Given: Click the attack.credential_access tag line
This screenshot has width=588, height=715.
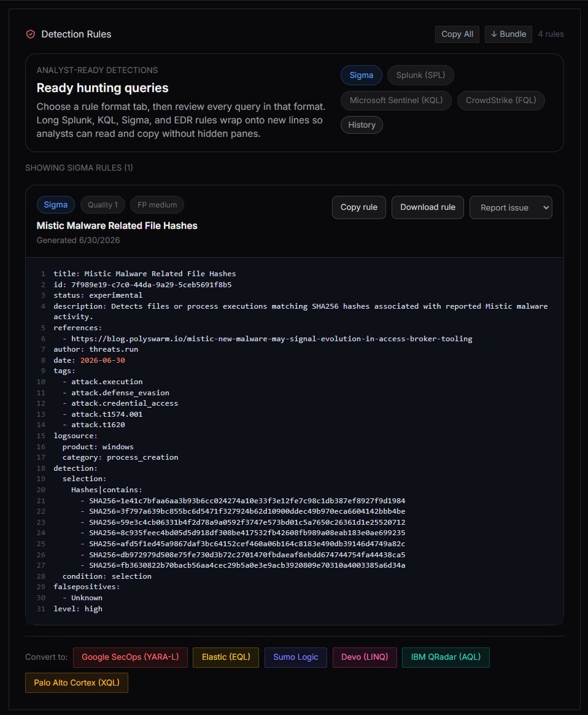Looking at the screenshot, I should (120, 404).
